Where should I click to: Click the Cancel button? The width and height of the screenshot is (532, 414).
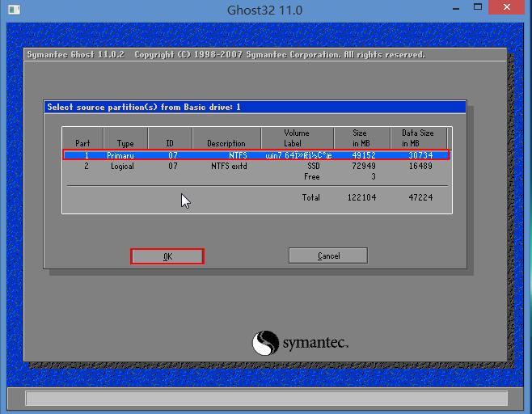pyautogui.click(x=328, y=256)
